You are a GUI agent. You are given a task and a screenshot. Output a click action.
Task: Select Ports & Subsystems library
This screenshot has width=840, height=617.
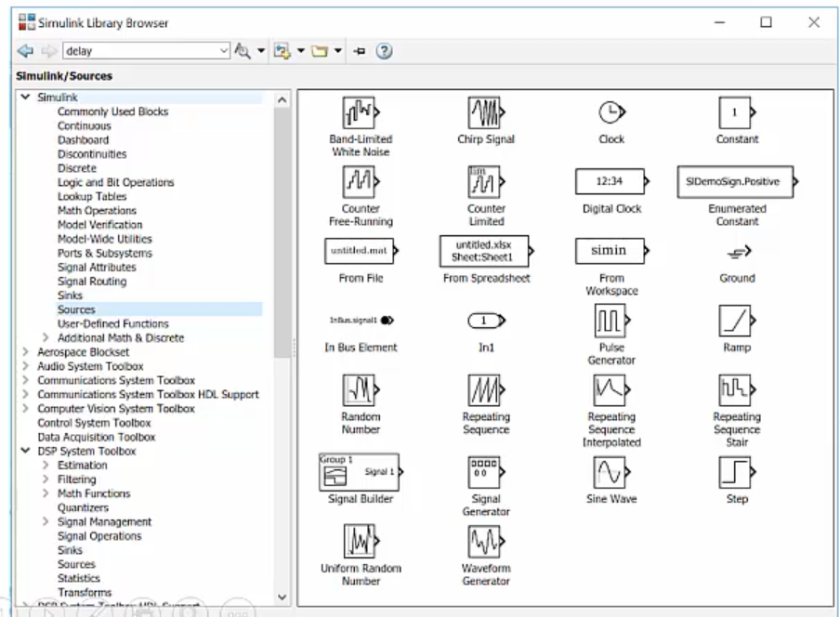tap(105, 253)
